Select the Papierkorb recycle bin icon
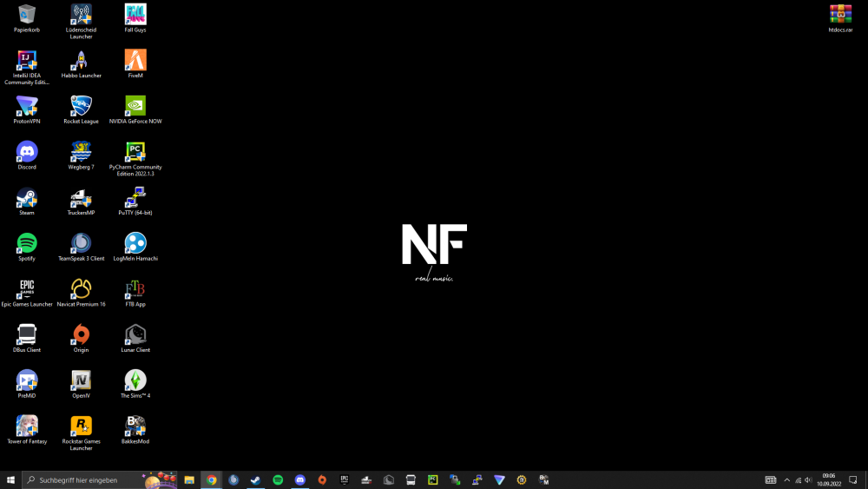This screenshot has width=868, height=489. pos(27,15)
